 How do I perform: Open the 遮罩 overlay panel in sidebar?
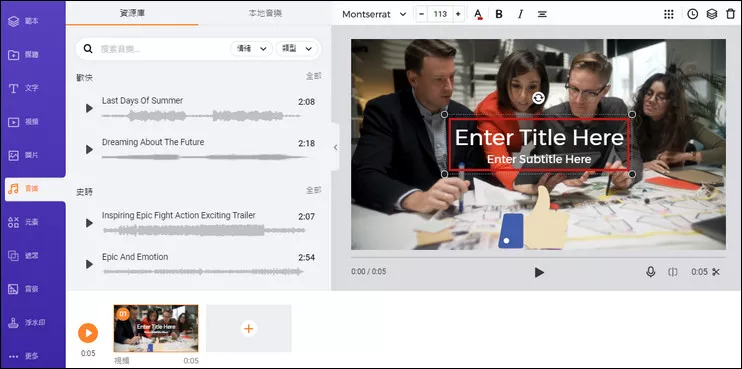click(x=24, y=256)
